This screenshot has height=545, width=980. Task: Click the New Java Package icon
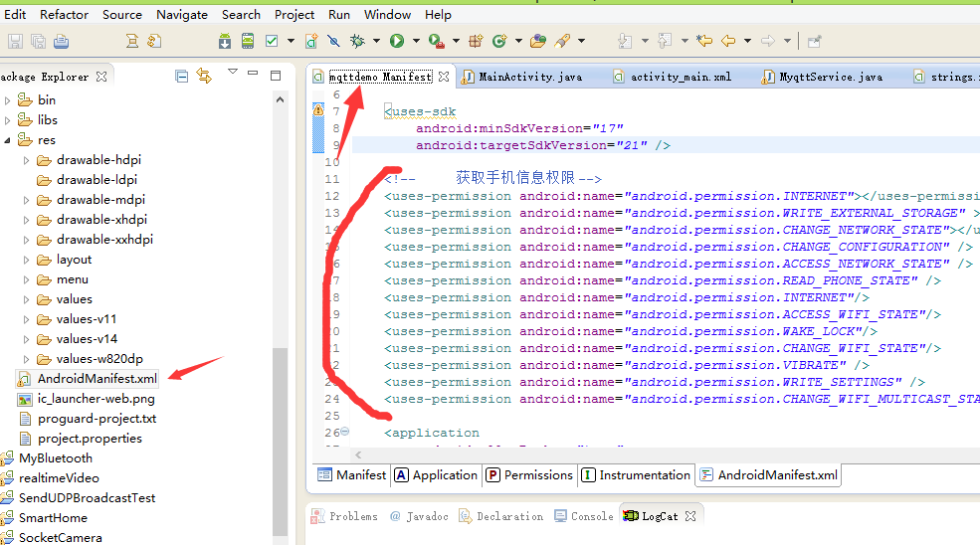[x=476, y=41]
